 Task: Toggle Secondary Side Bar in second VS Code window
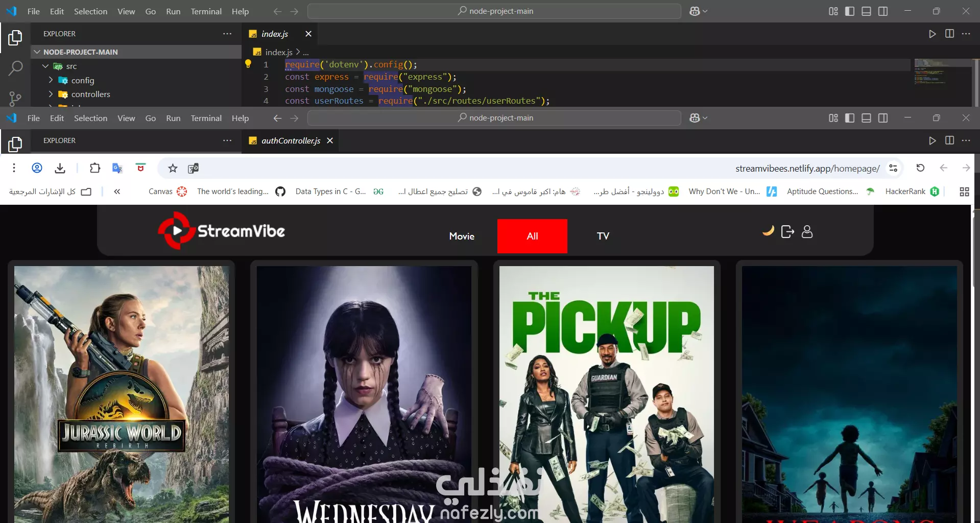tap(883, 118)
